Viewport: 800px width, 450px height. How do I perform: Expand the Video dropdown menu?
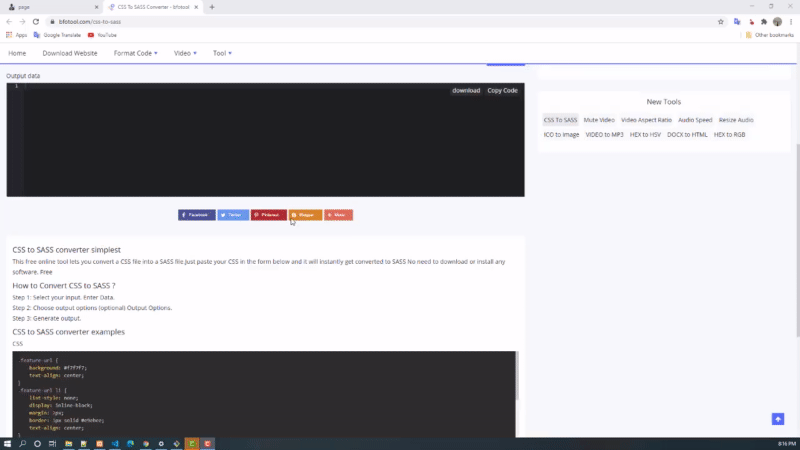coord(185,53)
